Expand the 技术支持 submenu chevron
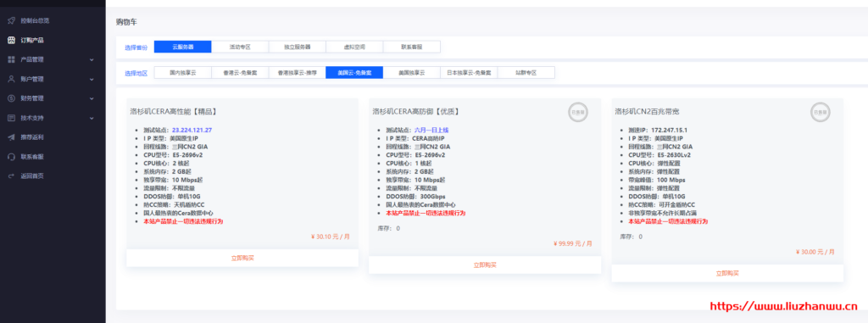Screen dimensions: 868x323 pos(92,118)
